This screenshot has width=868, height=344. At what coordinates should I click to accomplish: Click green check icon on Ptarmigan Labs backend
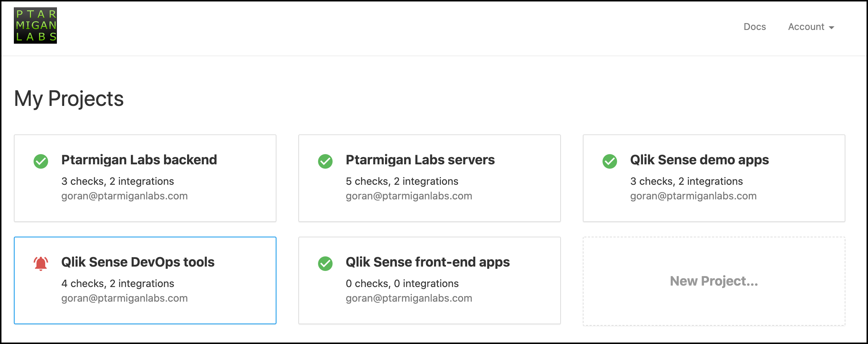click(x=41, y=161)
